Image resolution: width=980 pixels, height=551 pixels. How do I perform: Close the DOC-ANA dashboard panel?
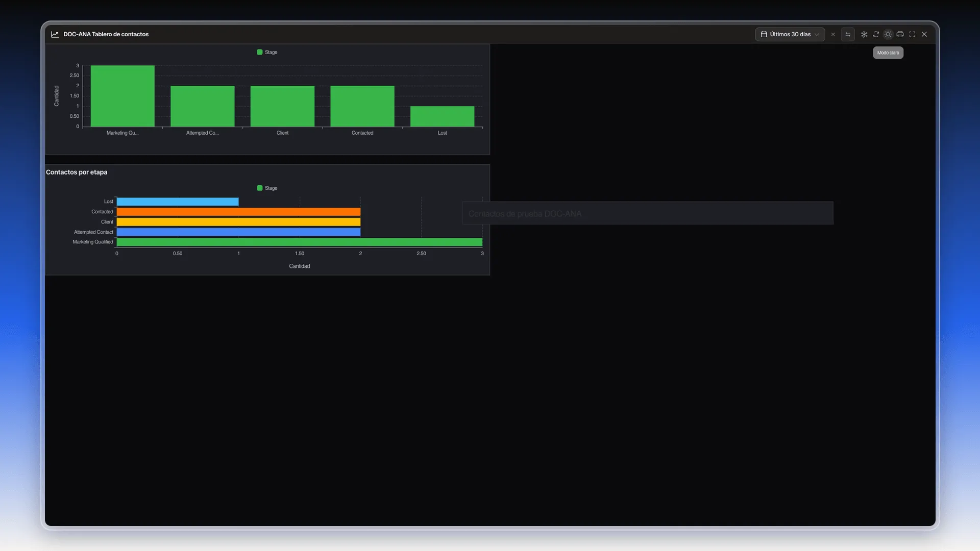[924, 34]
